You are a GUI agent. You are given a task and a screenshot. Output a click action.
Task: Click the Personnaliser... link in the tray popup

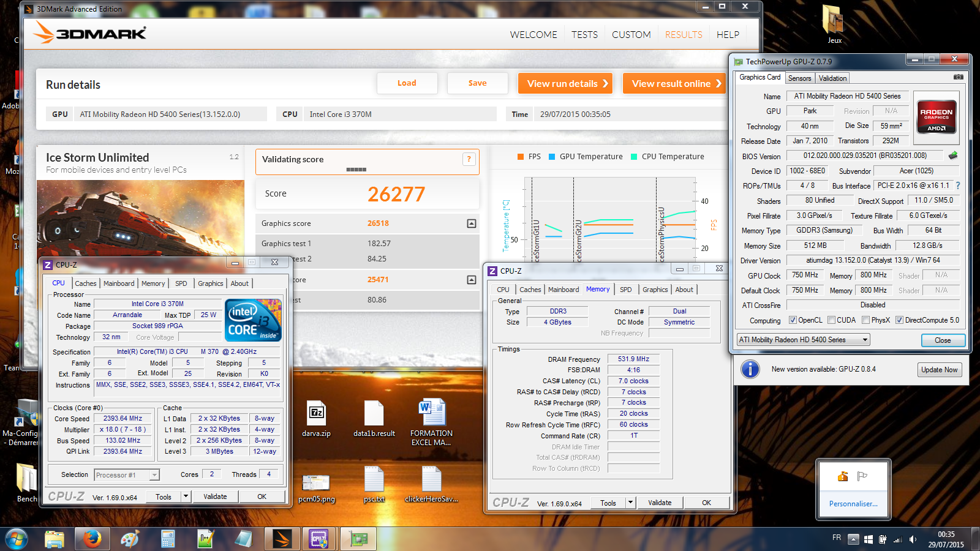coord(853,504)
